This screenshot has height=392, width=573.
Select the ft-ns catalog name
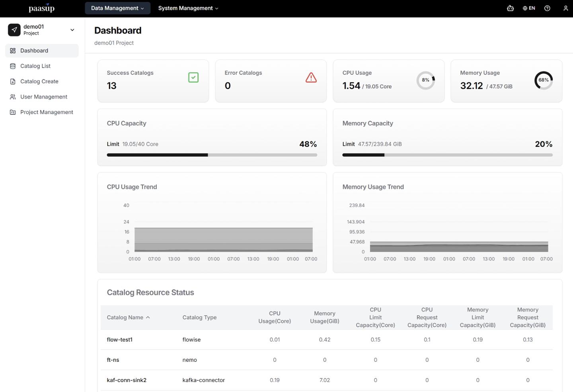(x=113, y=360)
